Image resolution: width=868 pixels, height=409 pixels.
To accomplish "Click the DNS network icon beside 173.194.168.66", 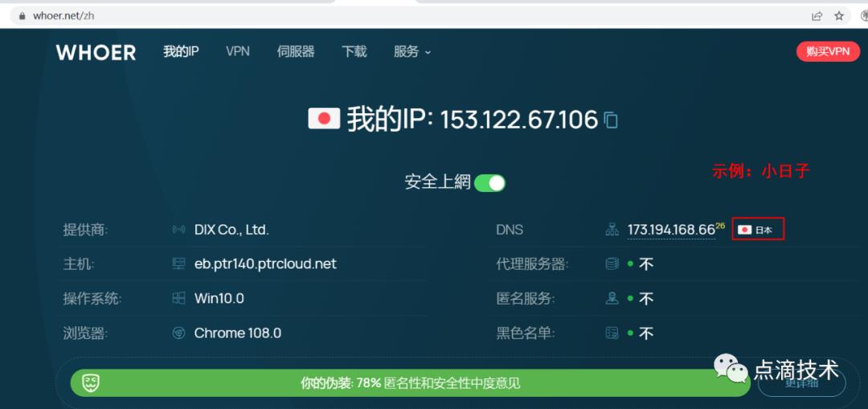I will coord(612,230).
